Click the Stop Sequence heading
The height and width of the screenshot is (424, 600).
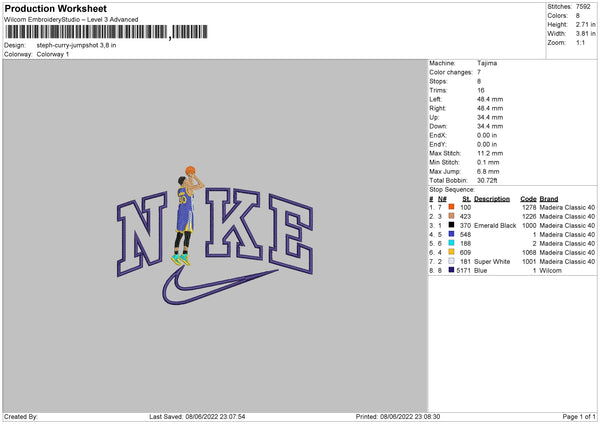pos(452,190)
